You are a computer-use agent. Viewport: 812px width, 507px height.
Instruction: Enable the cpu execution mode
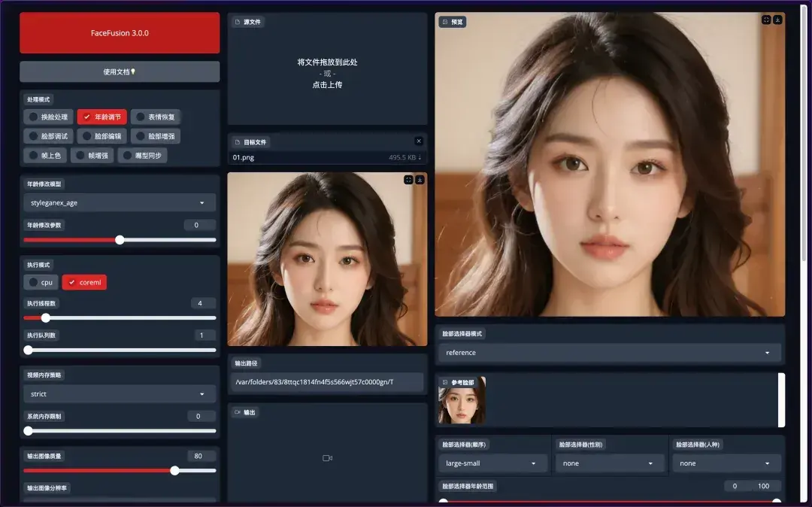(41, 283)
